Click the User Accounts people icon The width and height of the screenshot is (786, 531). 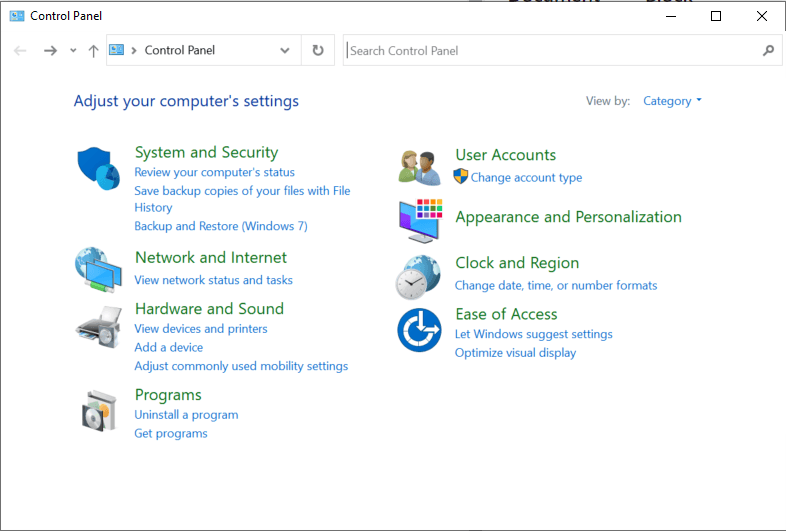(419, 167)
